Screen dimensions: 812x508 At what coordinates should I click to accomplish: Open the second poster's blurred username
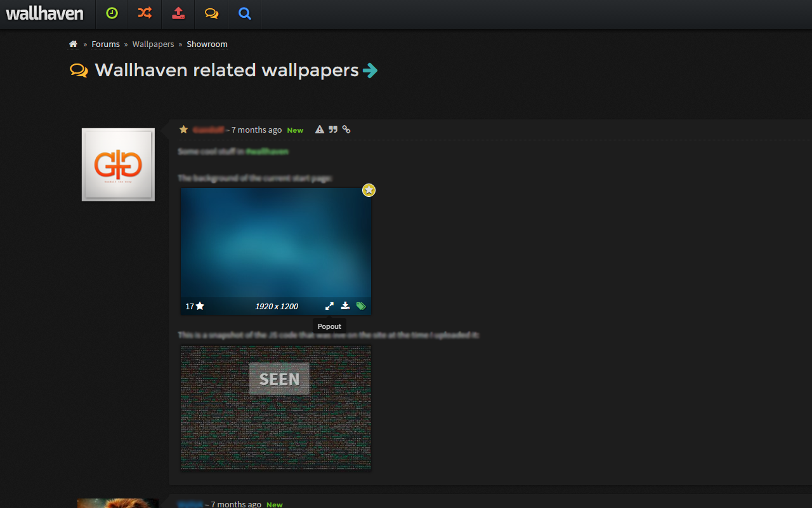click(x=190, y=504)
